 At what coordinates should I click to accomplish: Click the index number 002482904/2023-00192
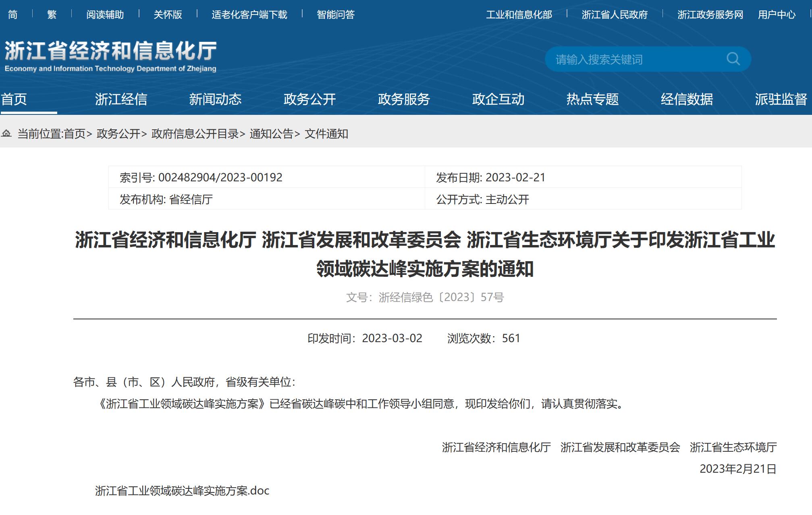coord(220,177)
